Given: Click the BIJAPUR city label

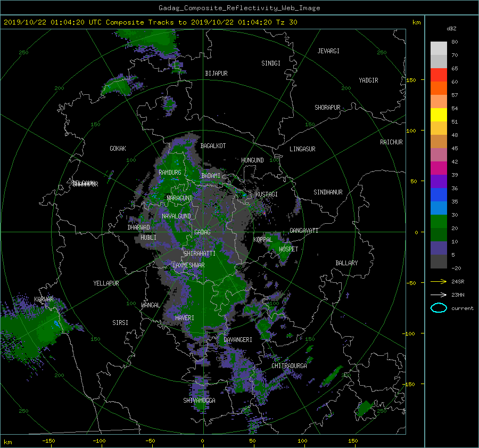Looking at the screenshot, I should [216, 74].
